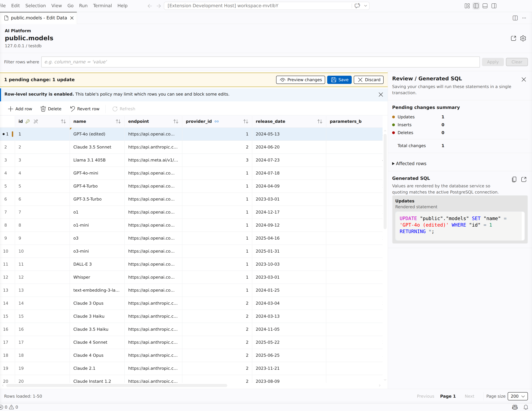Open Copilot chat icon in title bar
Viewport: 532px width, 411px height.
tap(357, 6)
